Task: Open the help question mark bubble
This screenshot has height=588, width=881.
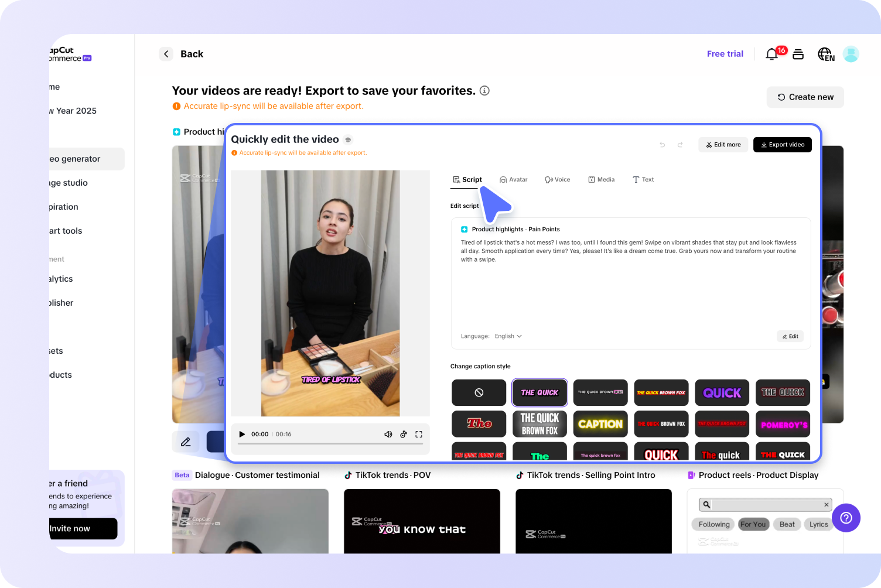Action: (846, 518)
